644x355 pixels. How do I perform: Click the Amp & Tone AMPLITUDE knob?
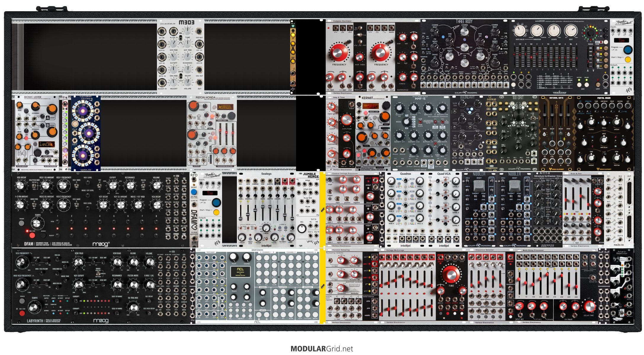346,119
